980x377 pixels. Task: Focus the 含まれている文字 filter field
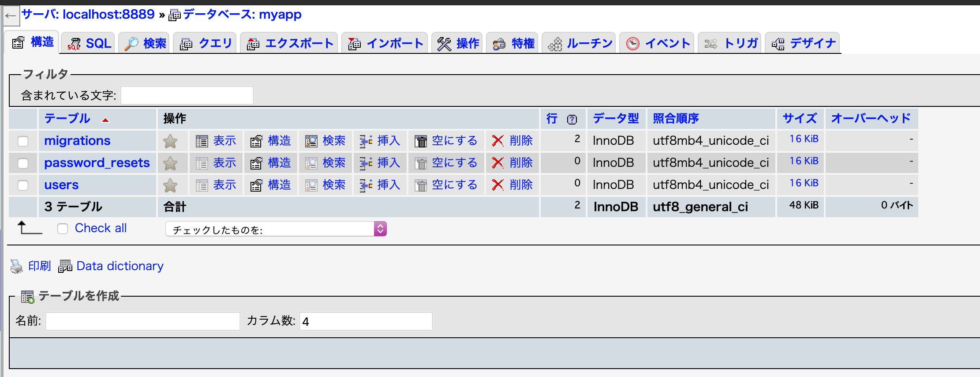tap(187, 95)
